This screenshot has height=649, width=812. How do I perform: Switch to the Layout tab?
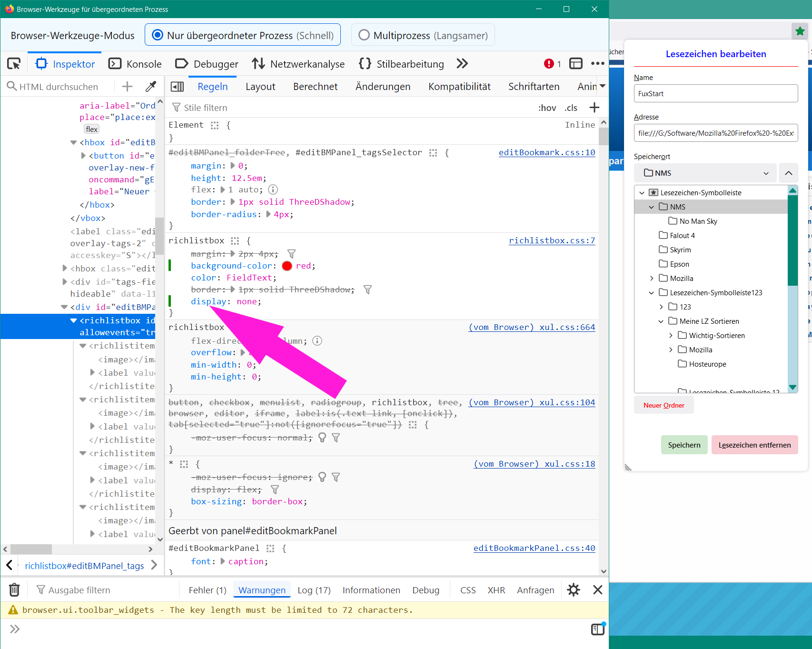pos(260,87)
